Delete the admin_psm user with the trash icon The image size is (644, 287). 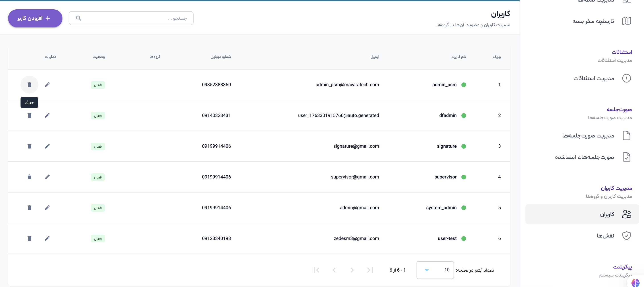pyautogui.click(x=29, y=85)
